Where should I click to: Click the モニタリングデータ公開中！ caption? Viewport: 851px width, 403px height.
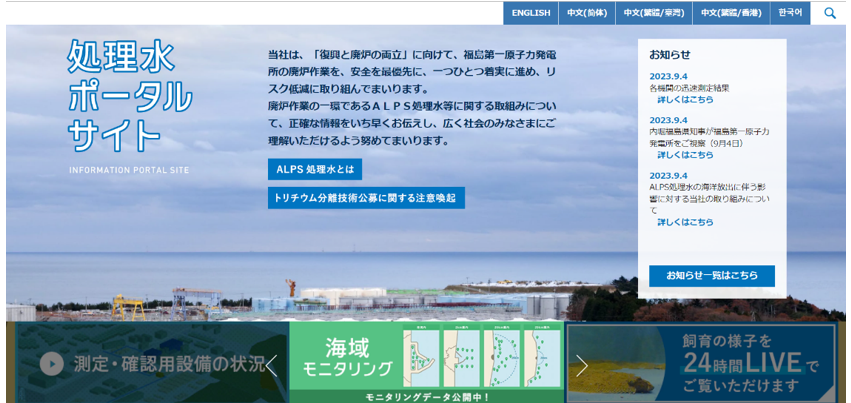pyautogui.click(x=427, y=397)
